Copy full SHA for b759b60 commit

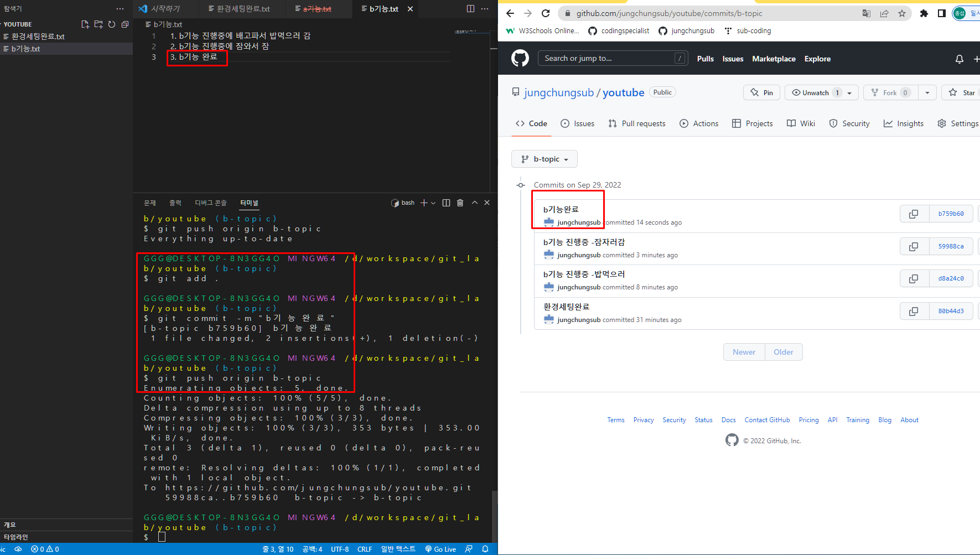(914, 214)
